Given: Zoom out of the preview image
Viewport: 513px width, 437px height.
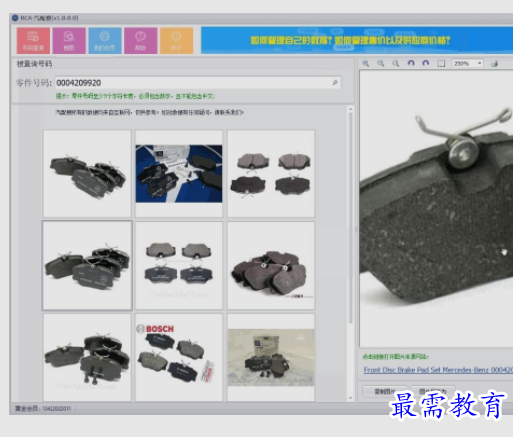Looking at the screenshot, I should [x=380, y=63].
